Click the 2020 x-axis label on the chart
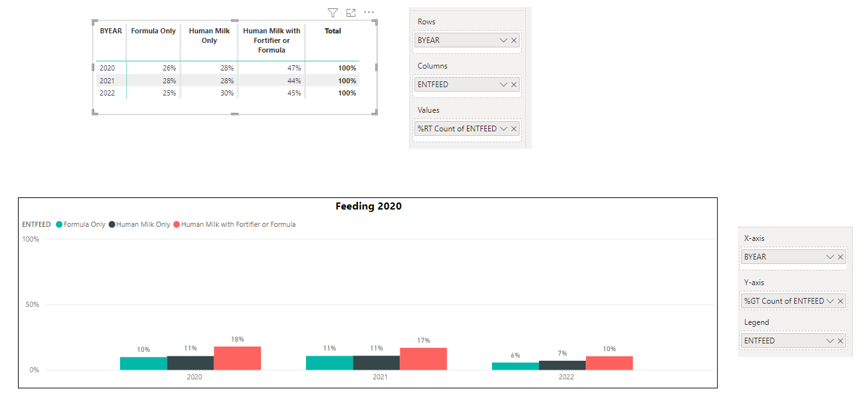Image resolution: width=868 pixels, height=396 pixels. coord(194,377)
